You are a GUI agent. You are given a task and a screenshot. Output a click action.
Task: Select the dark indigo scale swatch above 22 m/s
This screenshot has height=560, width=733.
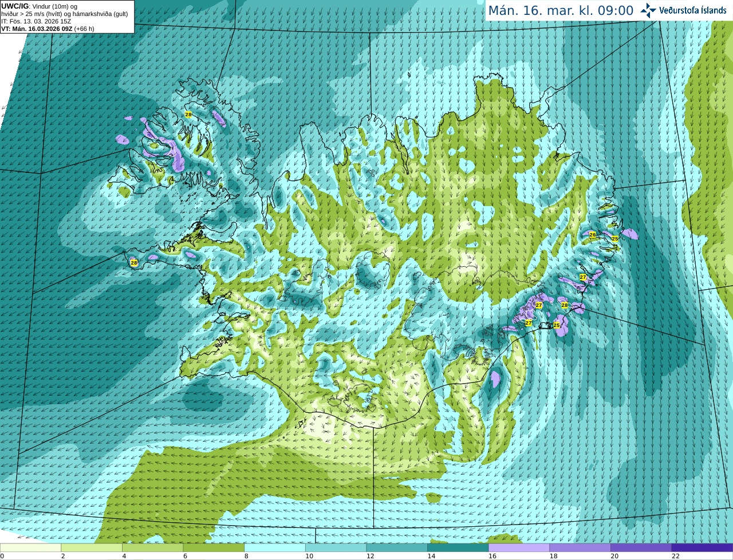tap(702, 547)
